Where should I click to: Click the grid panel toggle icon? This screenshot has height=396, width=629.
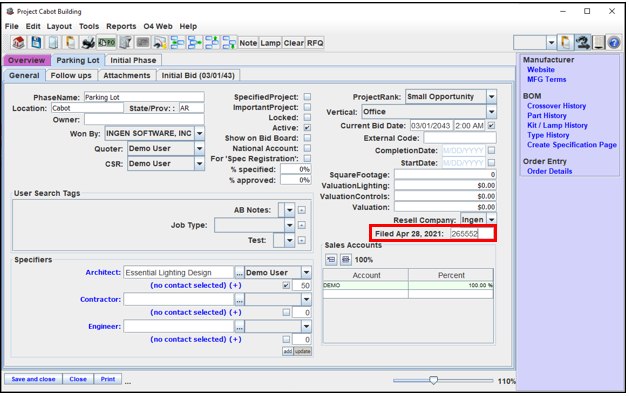pos(599,43)
